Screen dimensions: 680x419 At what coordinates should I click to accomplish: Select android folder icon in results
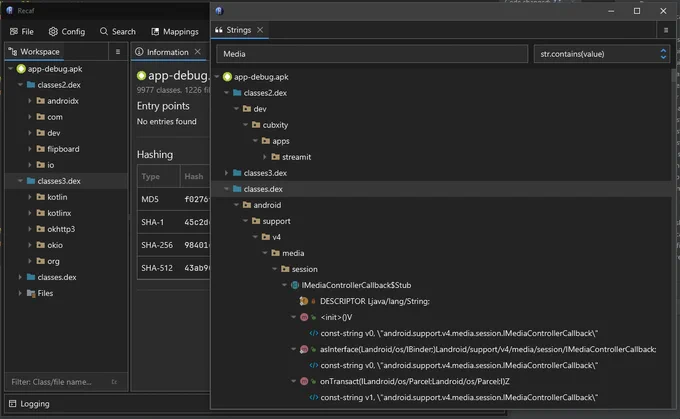(x=247, y=205)
